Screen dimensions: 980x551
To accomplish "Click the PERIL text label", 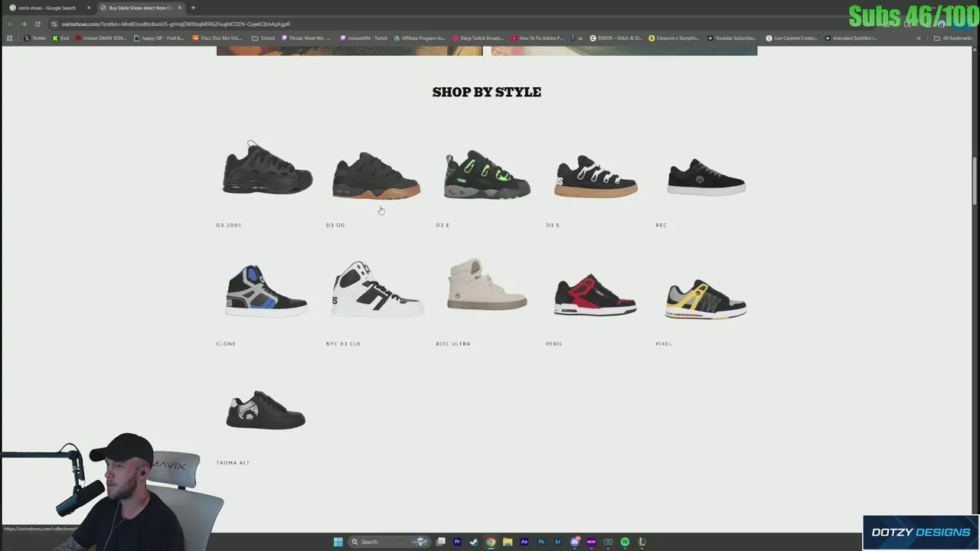I will [554, 344].
